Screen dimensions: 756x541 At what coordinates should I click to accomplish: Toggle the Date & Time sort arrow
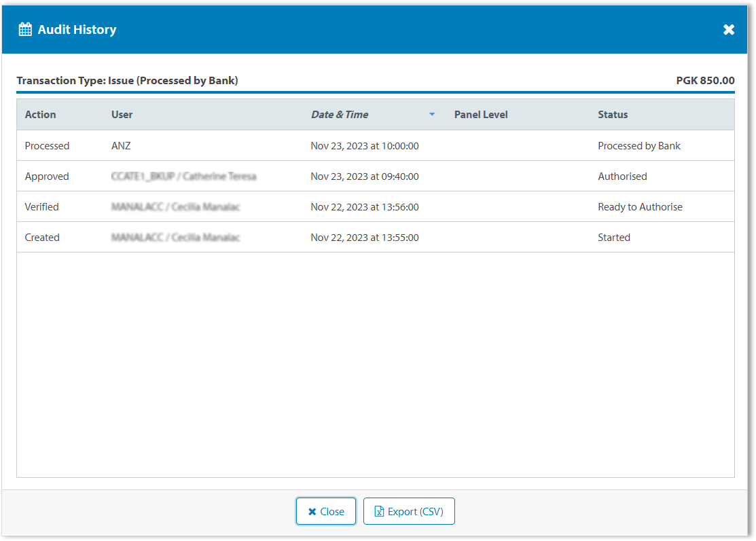432,115
